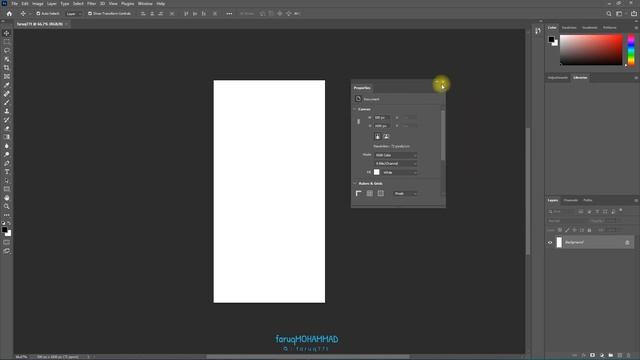Viewport: 640px width, 360px height.
Task: Switch to the Channels tab
Action: 570,200
